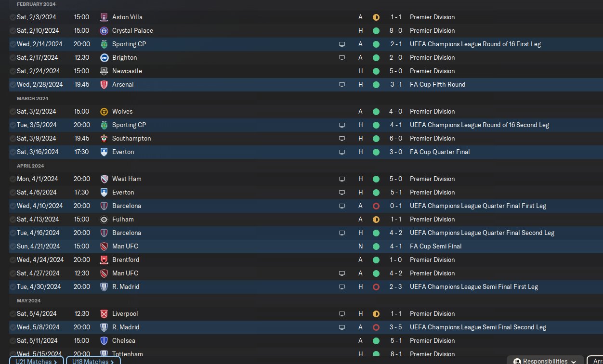Open the Responsibilities dropdown
Viewport: 603px width, 364px height.
click(x=545, y=361)
